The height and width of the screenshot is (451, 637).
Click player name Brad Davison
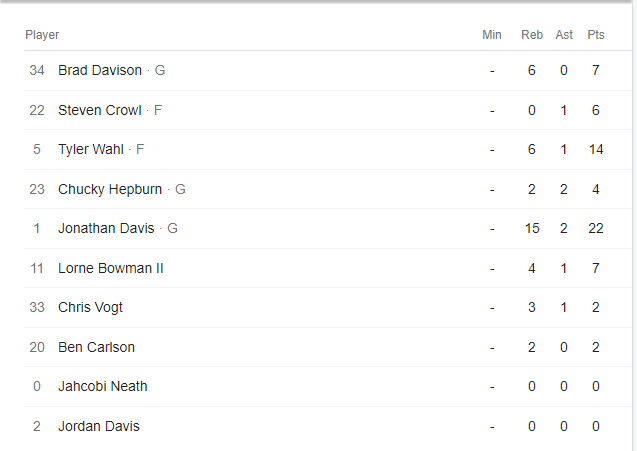[100, 71]
